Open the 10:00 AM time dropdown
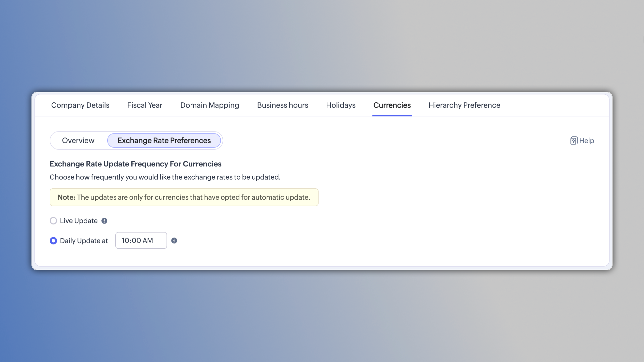 (x=141, y=241)
